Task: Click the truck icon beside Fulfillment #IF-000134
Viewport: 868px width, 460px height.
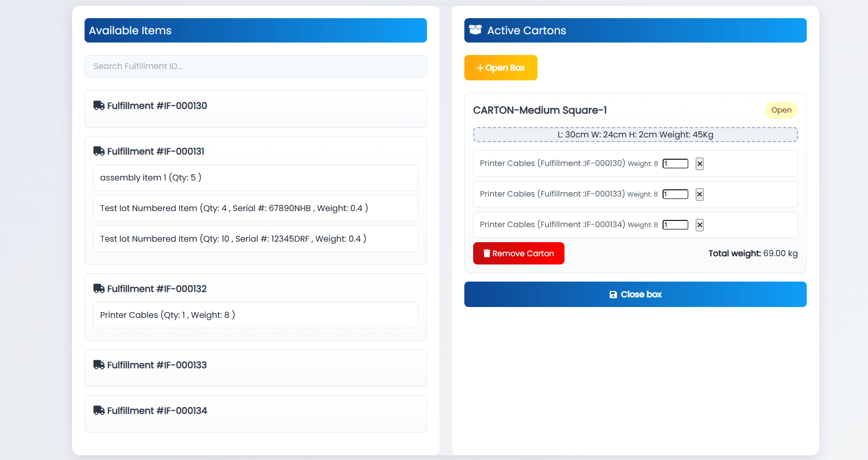Action: coord(99,411)
